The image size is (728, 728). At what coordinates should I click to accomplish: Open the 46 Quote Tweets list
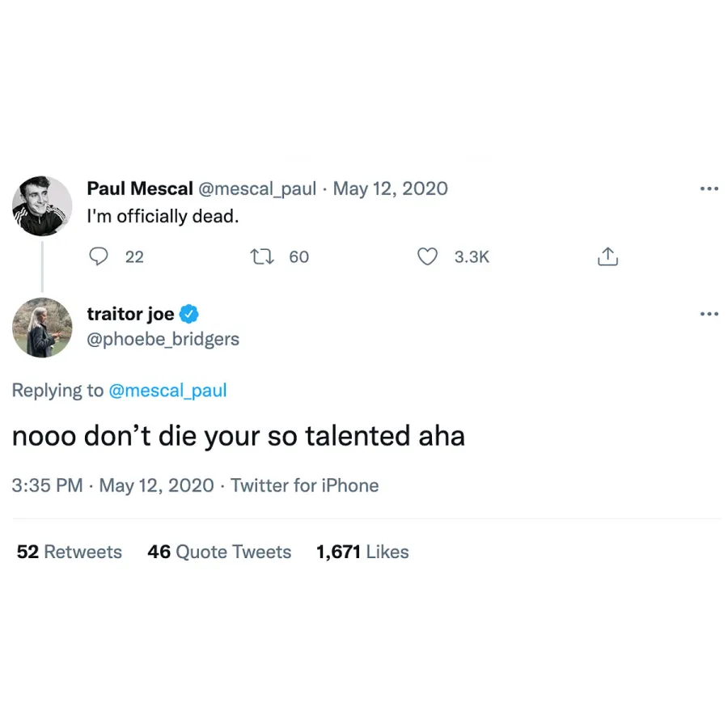point(218,552)
